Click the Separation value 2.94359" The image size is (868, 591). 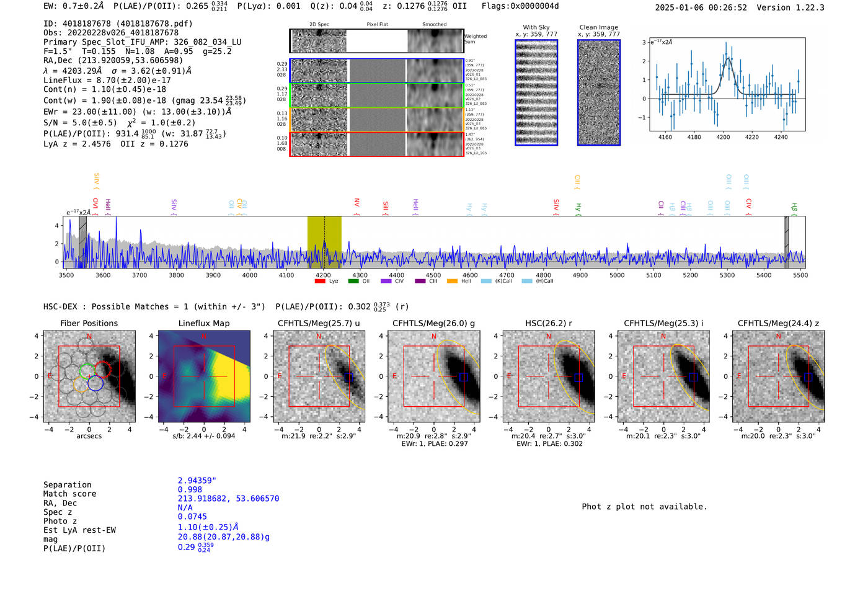[x=197, y=481]
